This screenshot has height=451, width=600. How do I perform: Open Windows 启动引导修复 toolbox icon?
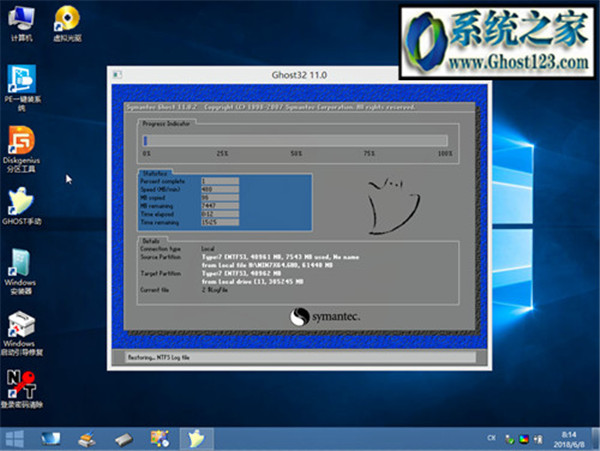click(21, 334)
